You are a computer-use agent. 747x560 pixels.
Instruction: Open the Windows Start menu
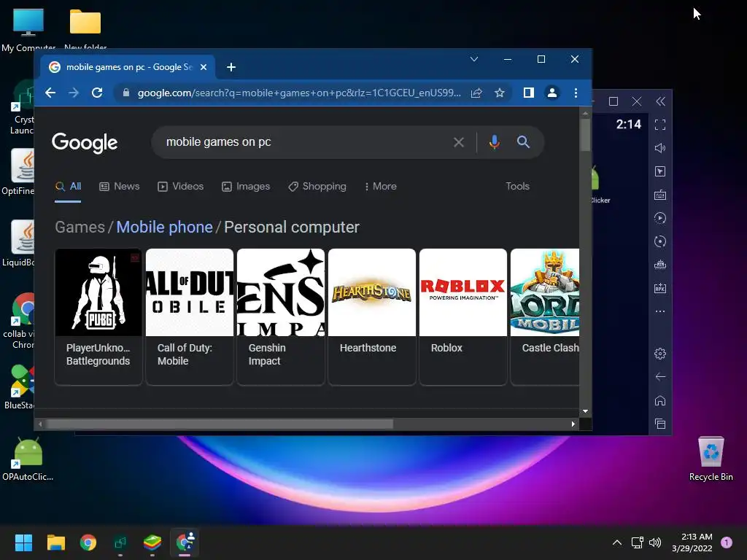(23, 542)
